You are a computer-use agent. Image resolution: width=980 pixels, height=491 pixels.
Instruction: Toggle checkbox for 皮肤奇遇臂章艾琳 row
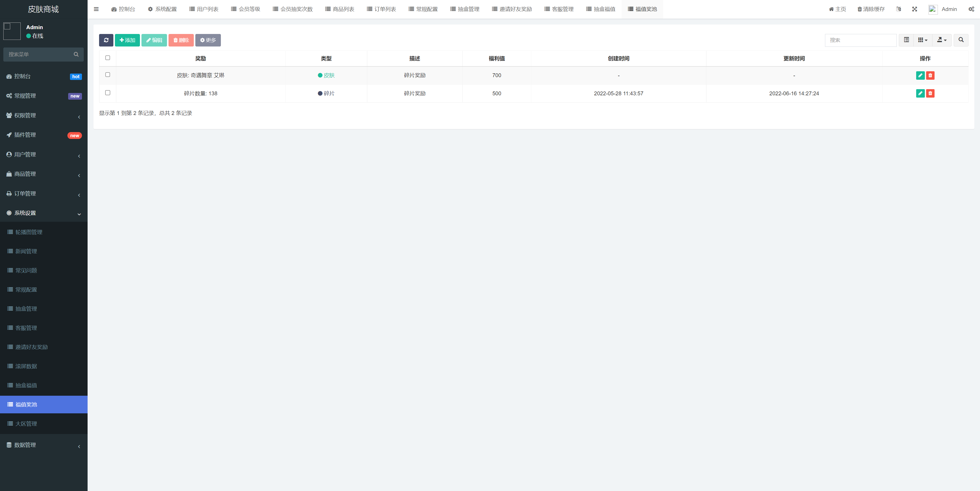[108, 75]
